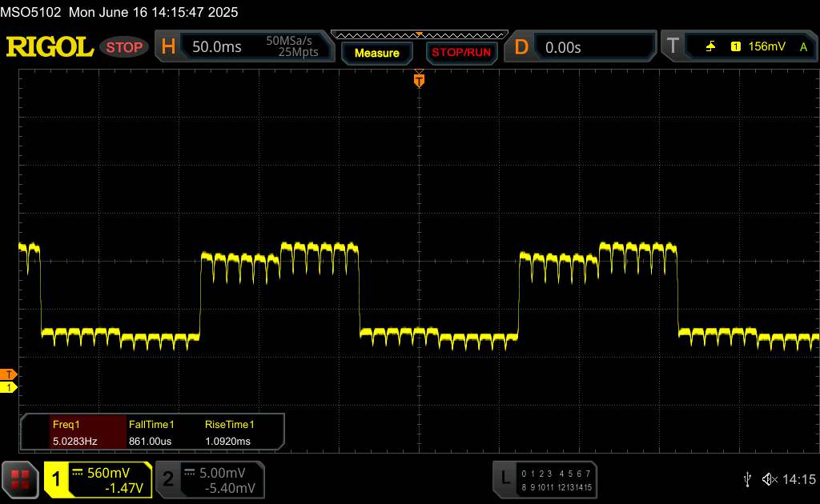Click the rising edge trigger icon

pyautogui.click(x=710, y=47)
